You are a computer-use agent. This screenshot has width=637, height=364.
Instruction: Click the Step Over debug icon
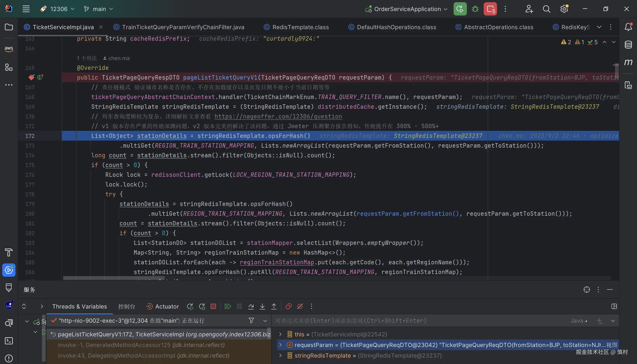click(251, 306)
